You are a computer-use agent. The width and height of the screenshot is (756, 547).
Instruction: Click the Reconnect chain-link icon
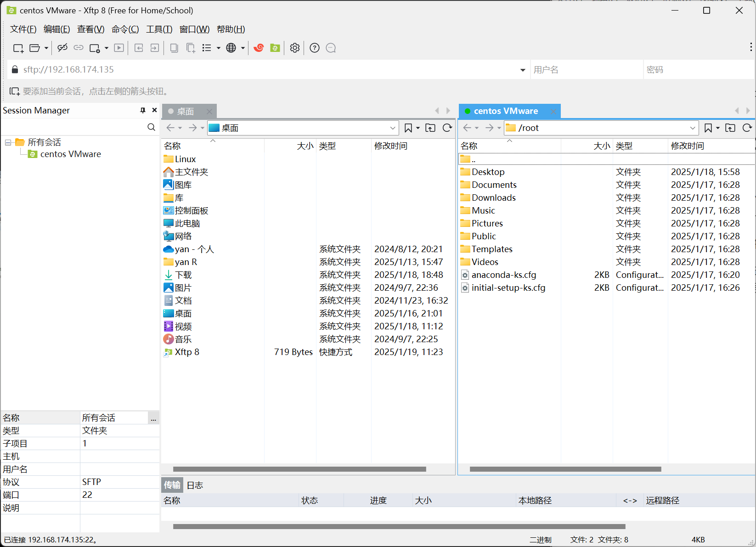(x=79, y=48)
